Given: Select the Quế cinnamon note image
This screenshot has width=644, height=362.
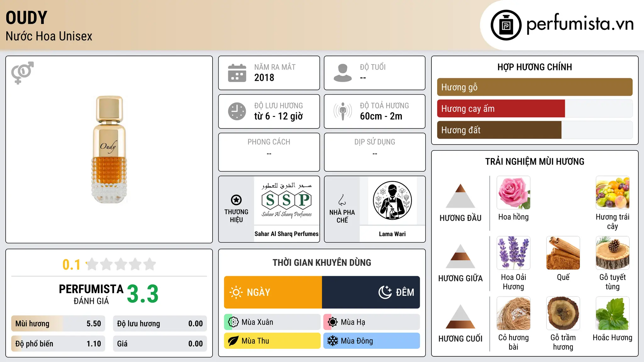Looking at the screenshot, I should click(x=563, y=253).
